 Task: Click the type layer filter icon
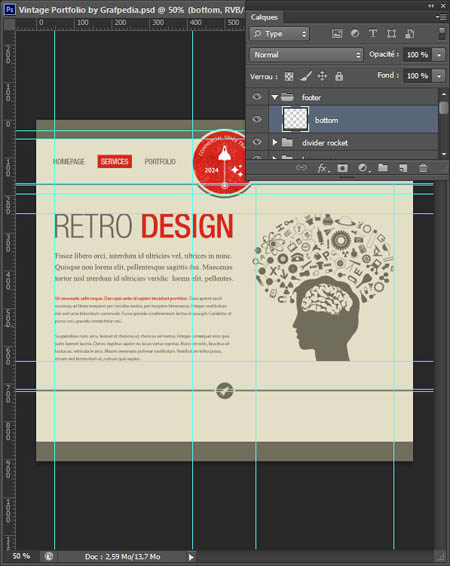click(x=373, y=34)
